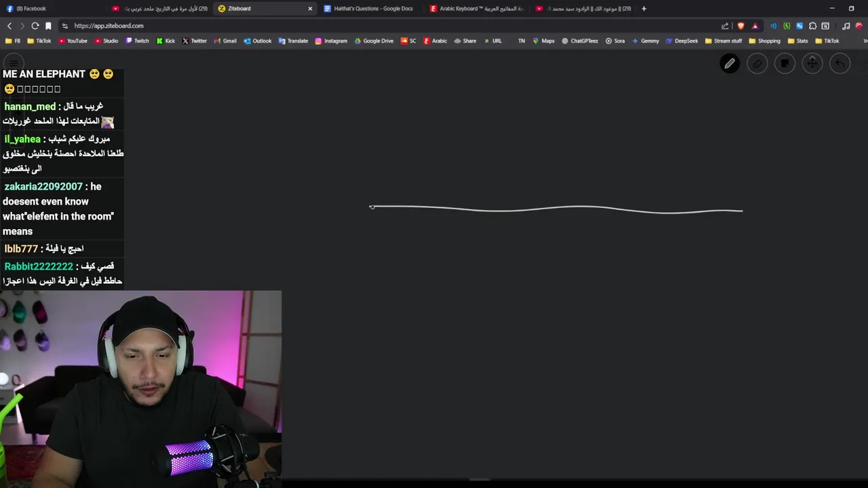The width and height of the screenshot is (868, 488).
Task: Click the bookmark page icon
Action: (x=48, y=26)
